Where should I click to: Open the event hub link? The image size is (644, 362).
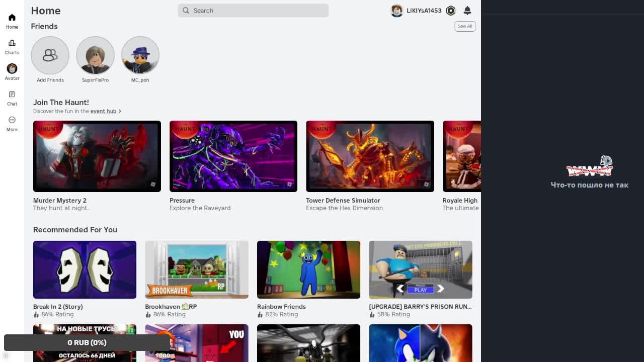pyautogui.click(x=103, y=111)
